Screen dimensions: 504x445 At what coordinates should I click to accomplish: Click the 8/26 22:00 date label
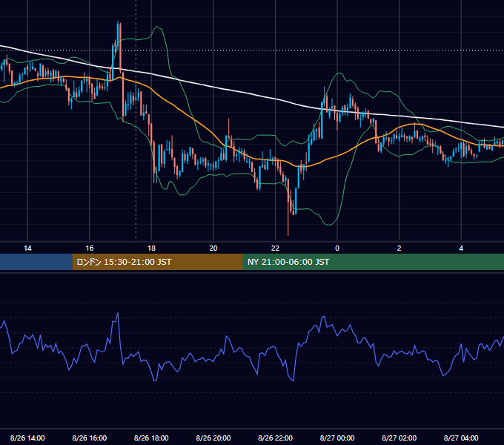click(x=276, y=438)
